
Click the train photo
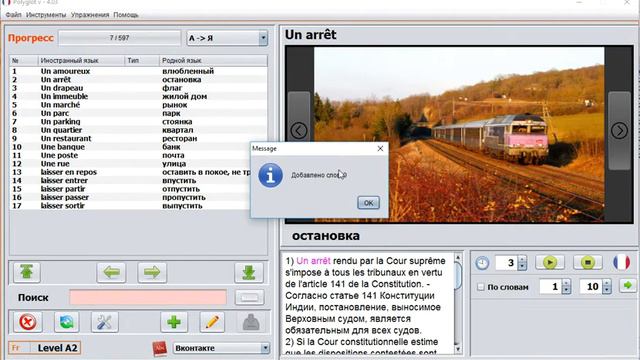(459, 134)
